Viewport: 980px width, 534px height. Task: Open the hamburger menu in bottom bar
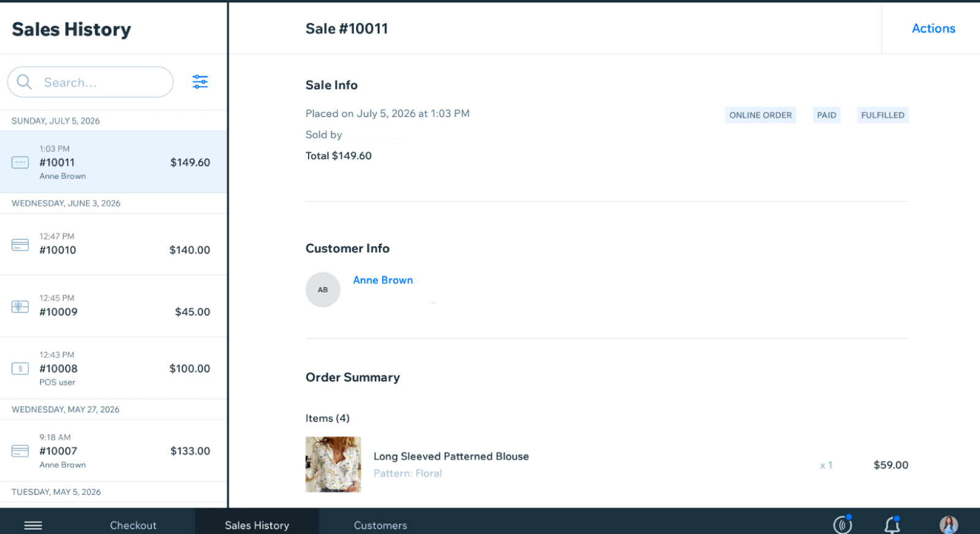tap(33, 525)
